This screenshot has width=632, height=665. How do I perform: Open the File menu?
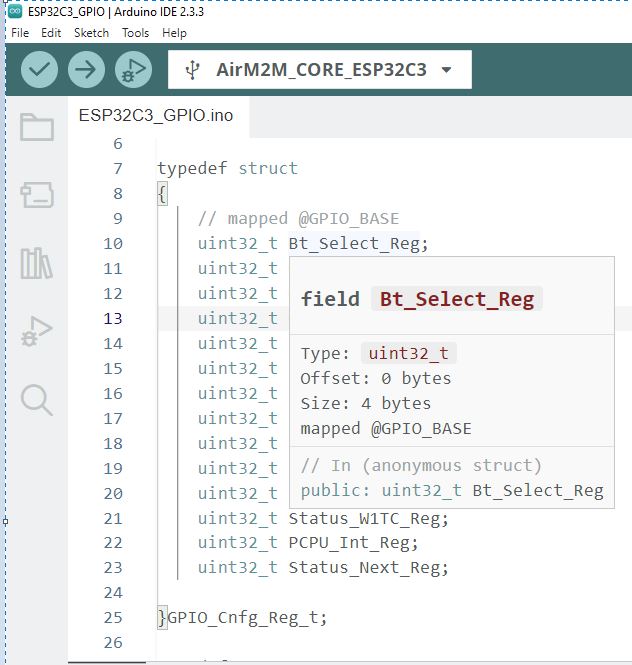click(20, 33)
